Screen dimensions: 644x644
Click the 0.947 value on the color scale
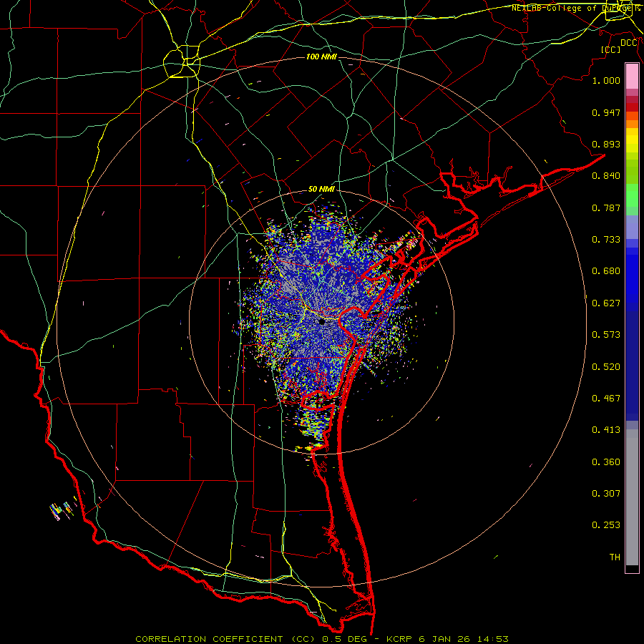click(606, 112)
